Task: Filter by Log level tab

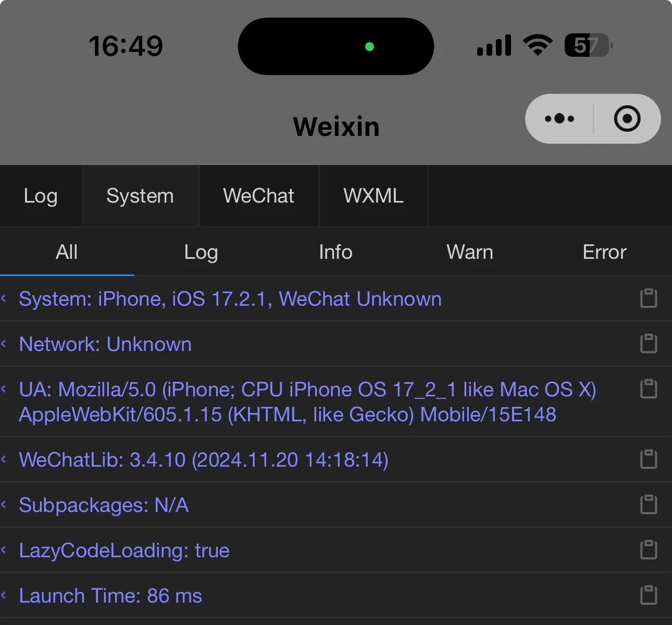Action: click(201, 252)
